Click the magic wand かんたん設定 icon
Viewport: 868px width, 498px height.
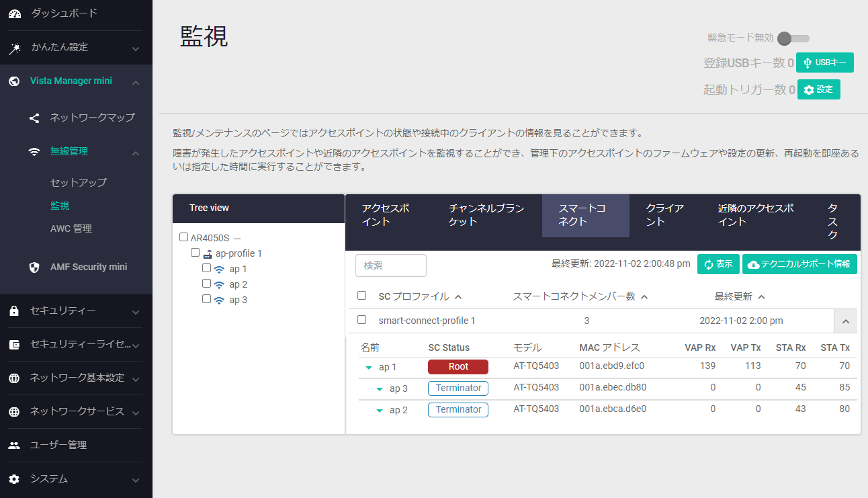(14, 48)
